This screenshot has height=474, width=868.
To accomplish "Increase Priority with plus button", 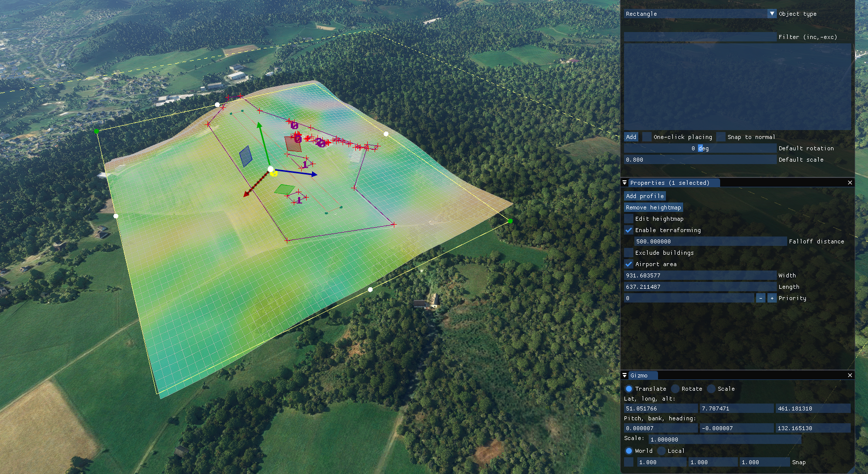I will pos(772,298).
